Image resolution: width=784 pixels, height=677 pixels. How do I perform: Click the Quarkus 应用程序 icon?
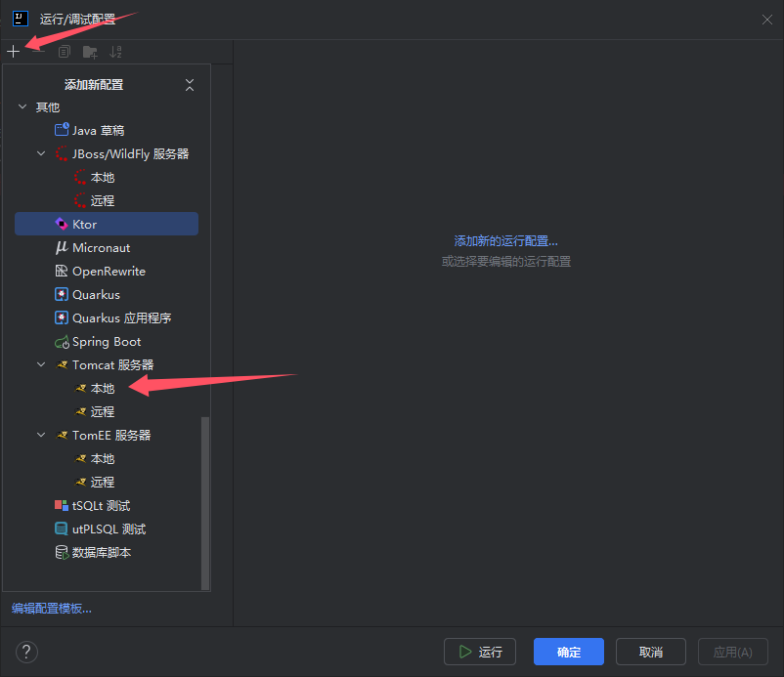(62, 317)
